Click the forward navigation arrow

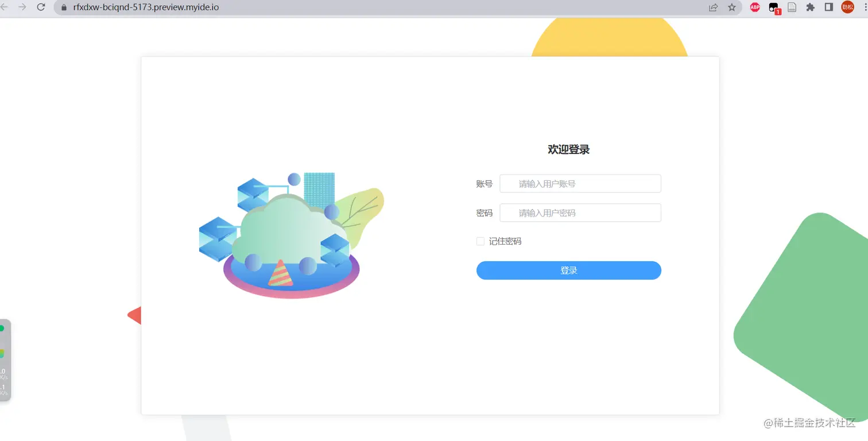pos(22,7)
